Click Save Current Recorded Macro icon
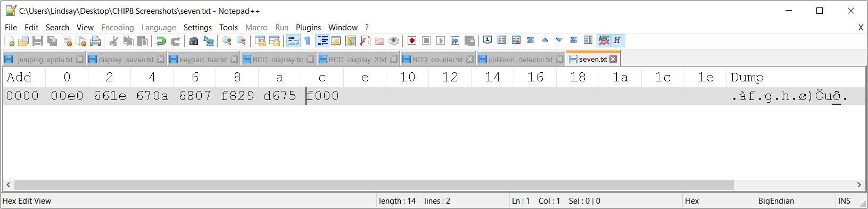The height and width of the screenshot is (209, 868). (469, 40)
